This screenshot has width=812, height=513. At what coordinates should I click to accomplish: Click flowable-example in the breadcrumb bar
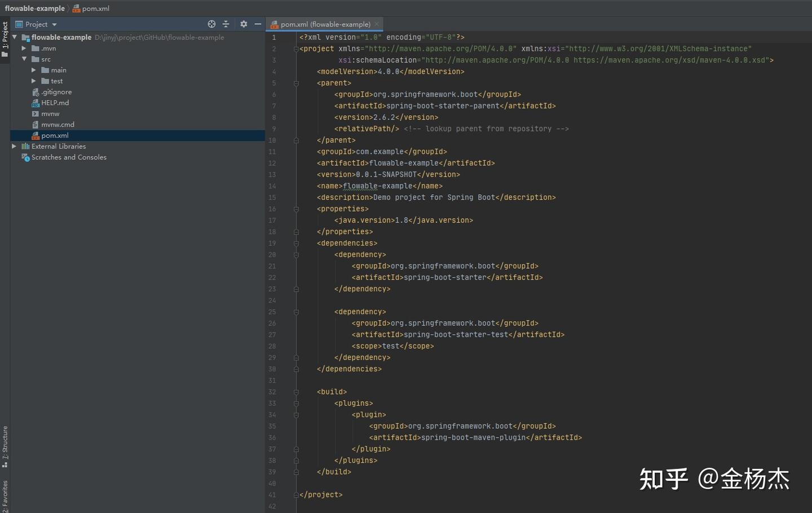(35, 8)
